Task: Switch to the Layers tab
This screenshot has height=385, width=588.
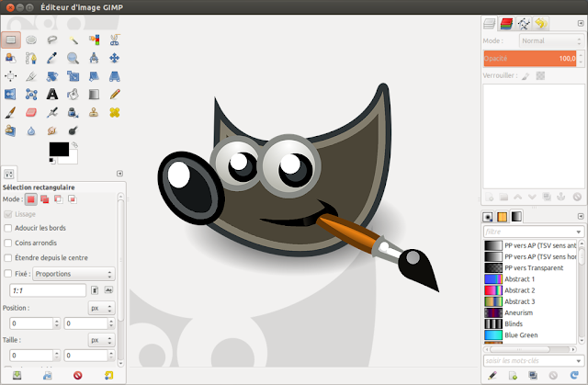Action: 490,23
